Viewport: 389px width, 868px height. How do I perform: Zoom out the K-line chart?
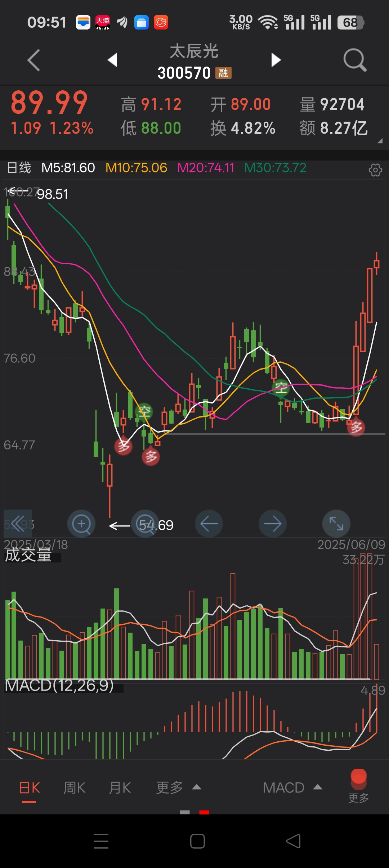(x=145, y=524)
